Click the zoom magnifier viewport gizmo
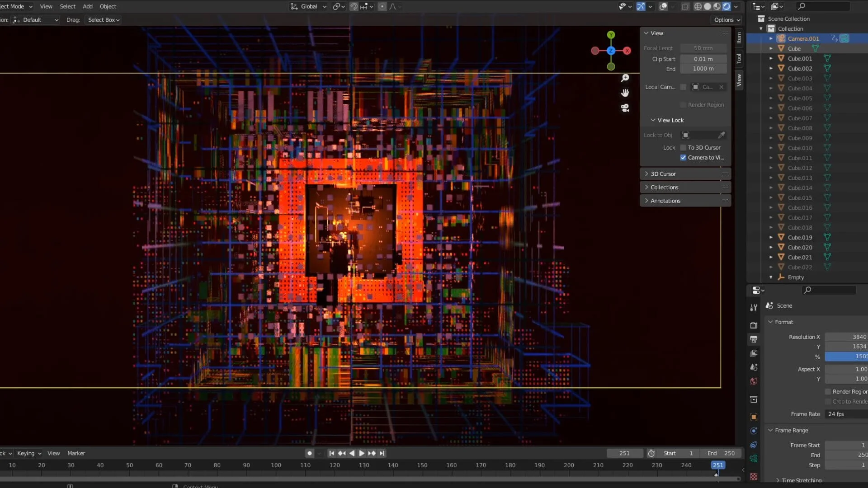868x488 pixels. pyautogui.click(x=625, y=78)
